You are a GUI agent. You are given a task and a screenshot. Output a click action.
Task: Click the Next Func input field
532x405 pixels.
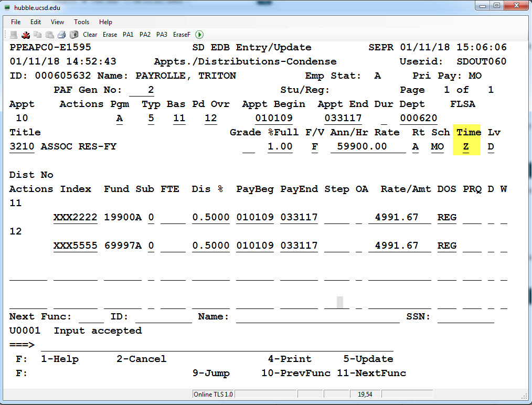click(91, 317)
